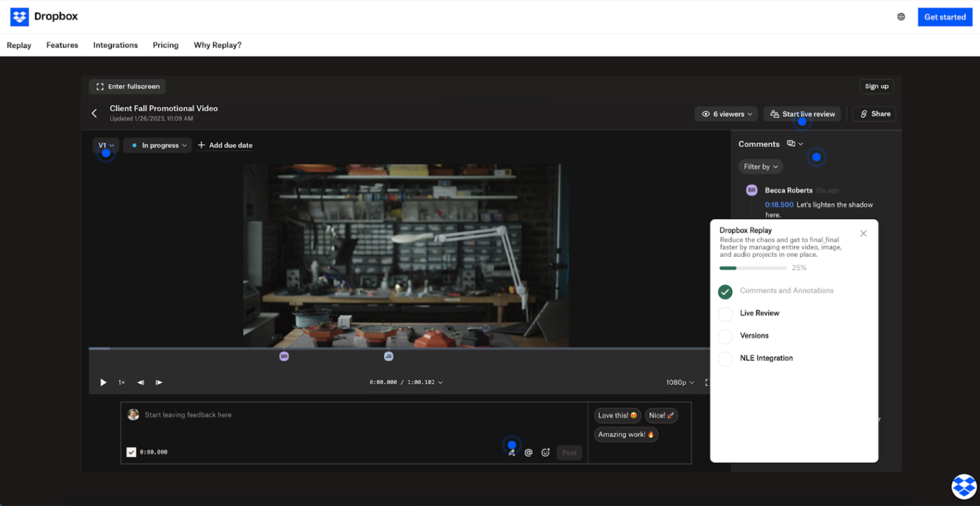Click the BR comment marker on timeline

[x=284, y=356]
